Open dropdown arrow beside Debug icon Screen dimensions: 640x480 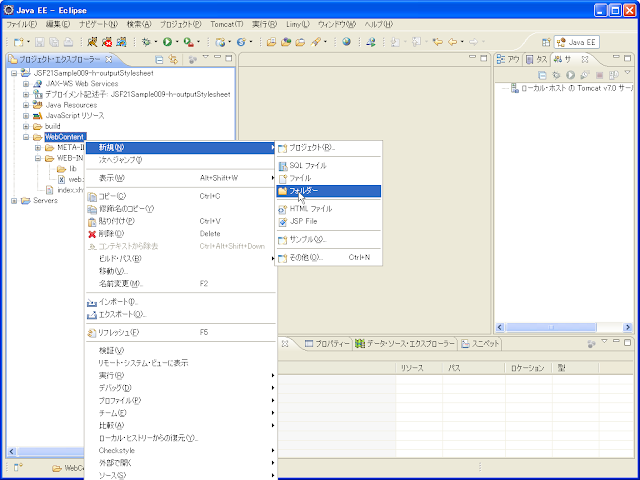tap(156, 42)
